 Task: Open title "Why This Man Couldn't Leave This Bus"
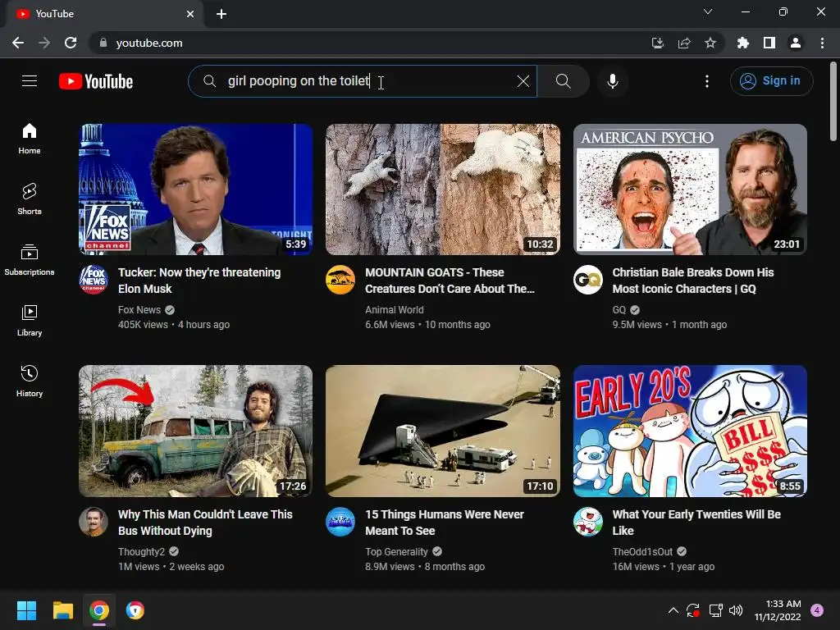[x=205, y=523]
